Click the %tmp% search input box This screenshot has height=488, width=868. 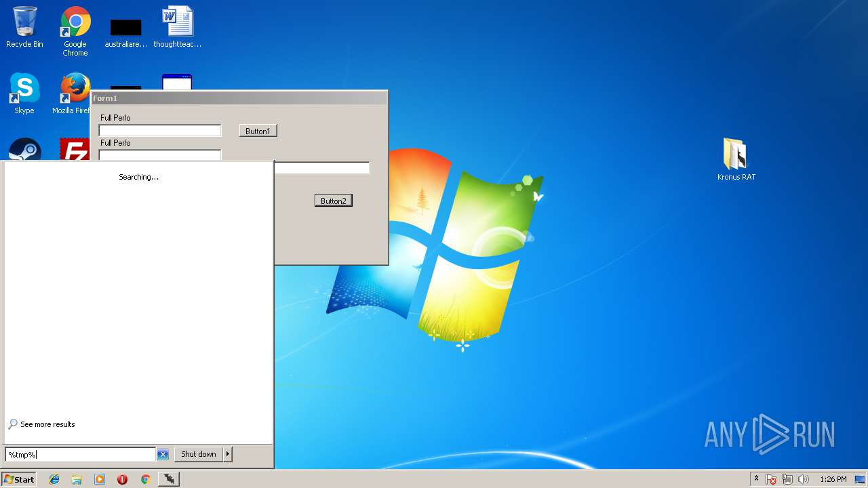[81, 454]
